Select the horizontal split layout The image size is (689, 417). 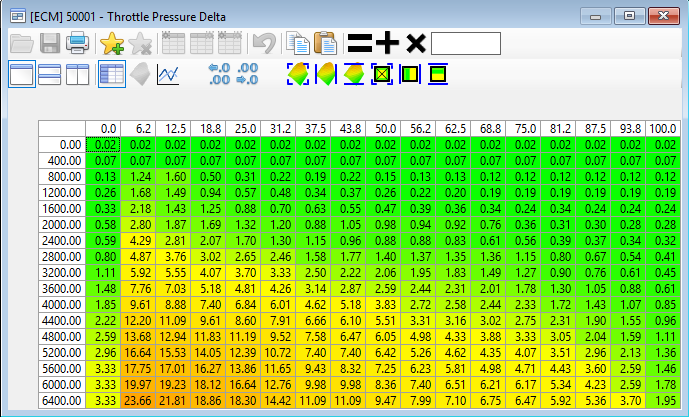[x=50, y=74]
